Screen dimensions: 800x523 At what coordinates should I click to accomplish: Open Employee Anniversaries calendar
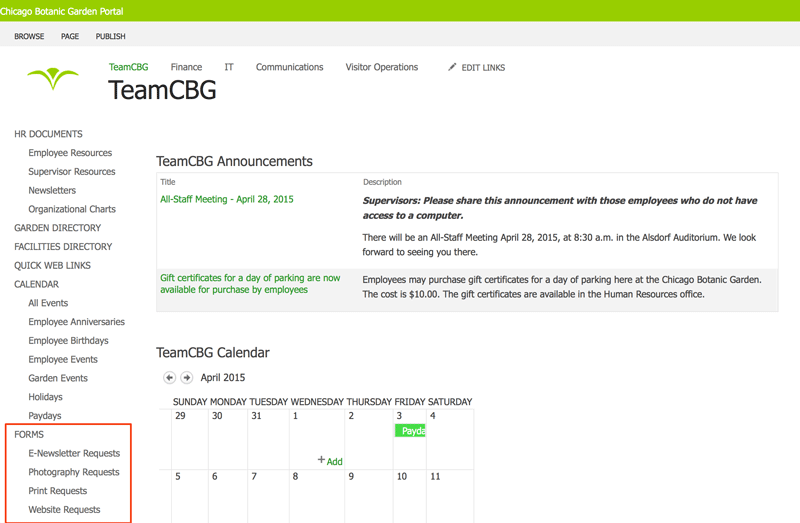click(77, 322)
